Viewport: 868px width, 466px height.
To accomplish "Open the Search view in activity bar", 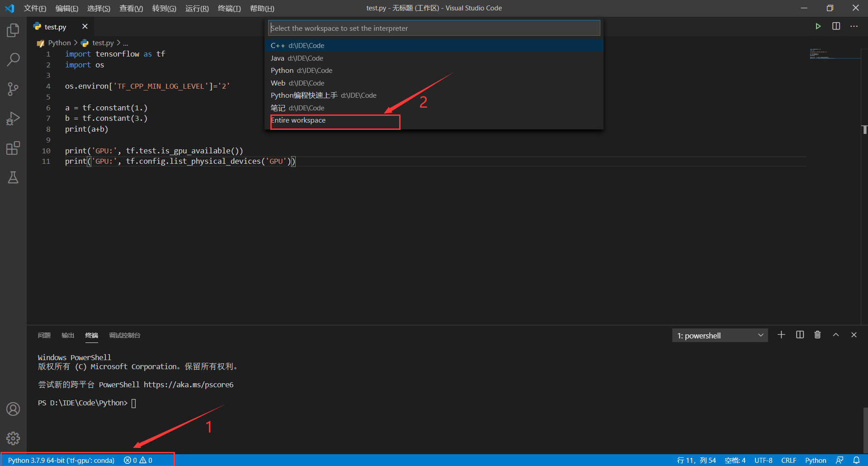I will point(13,59).
